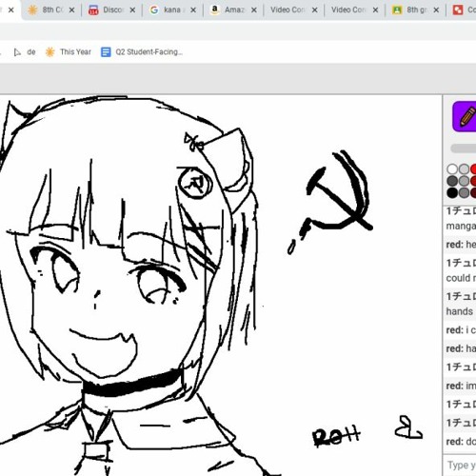Focus the chat message input field
This screenshot has width=476, height=476.
(460, 466)
